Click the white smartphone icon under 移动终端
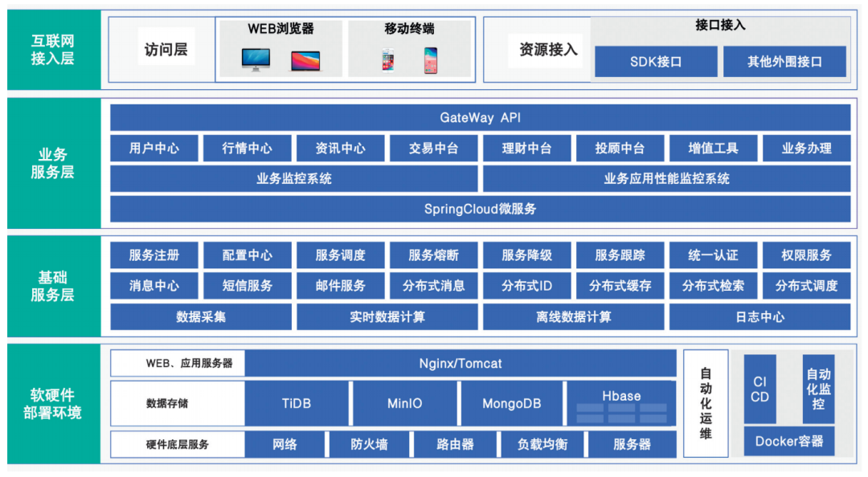868x477 pixels. [x=388, y=60]
